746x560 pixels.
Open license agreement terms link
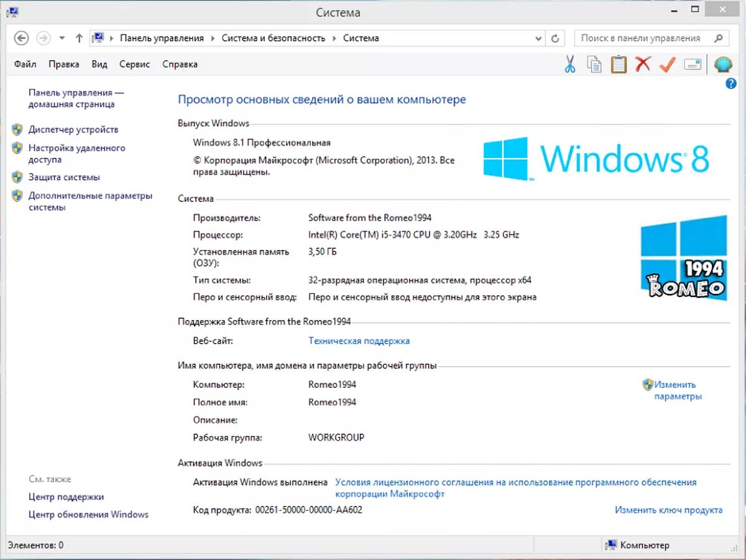516,488
